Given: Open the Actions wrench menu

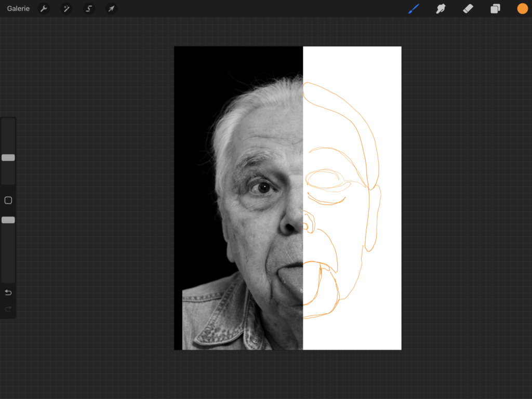Looking at the screenshot, I should [44, 9].
